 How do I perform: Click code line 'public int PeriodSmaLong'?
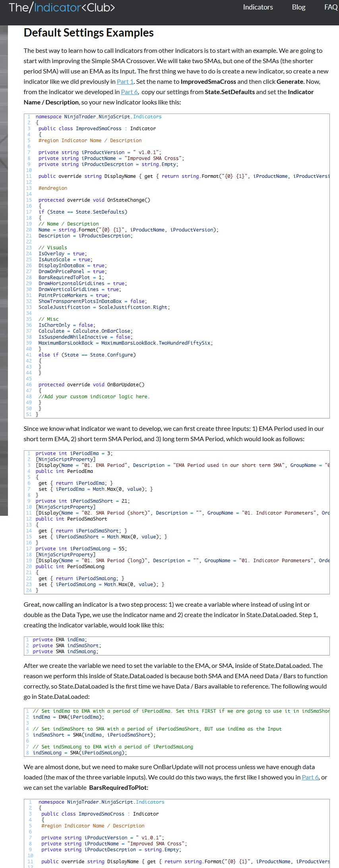70,567
